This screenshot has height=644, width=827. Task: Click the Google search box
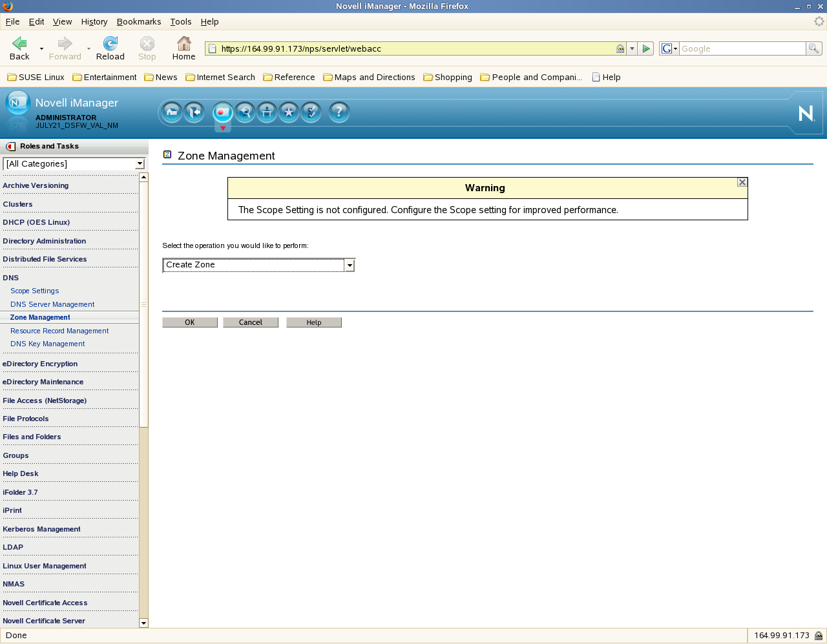742,48
